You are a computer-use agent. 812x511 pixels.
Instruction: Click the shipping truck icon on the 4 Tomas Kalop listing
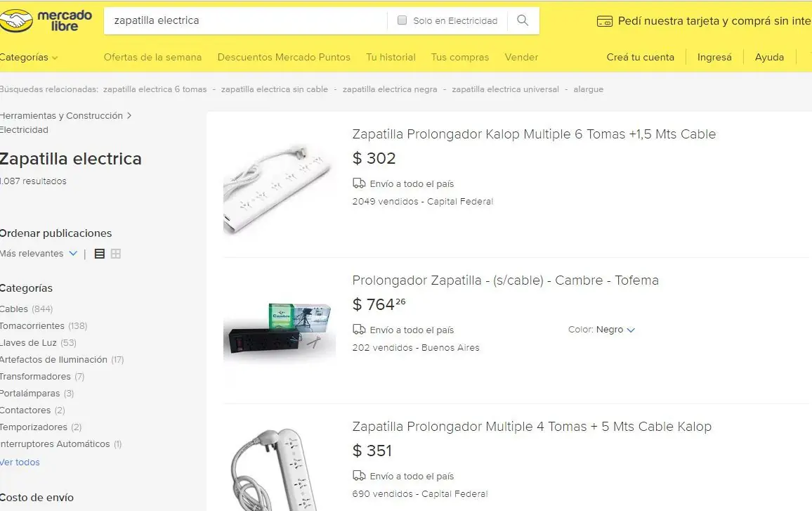point(358,476)
